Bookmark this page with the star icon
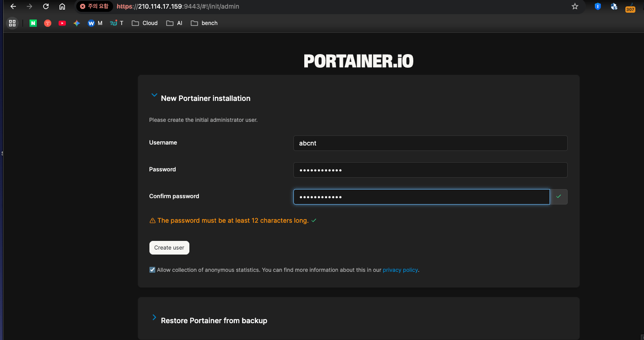The width and height of the screenshot is (644, 340). (575, 6)
